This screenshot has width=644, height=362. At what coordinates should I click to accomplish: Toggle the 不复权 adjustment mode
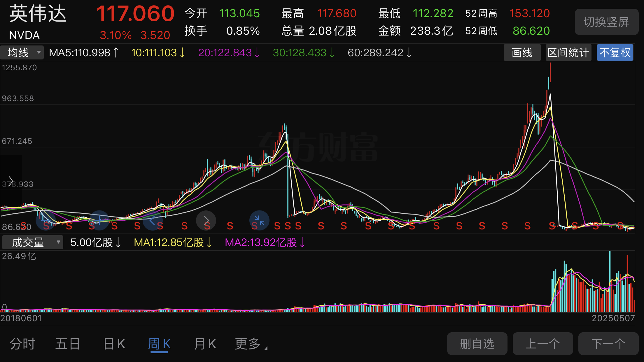click(615, 53)
